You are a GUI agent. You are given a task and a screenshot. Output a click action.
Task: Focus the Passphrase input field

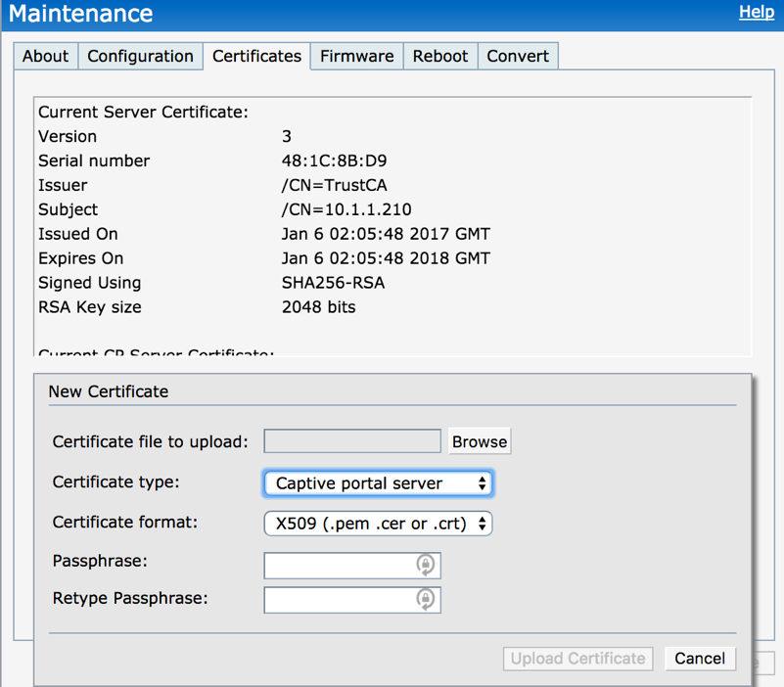(x=339, y=565)
